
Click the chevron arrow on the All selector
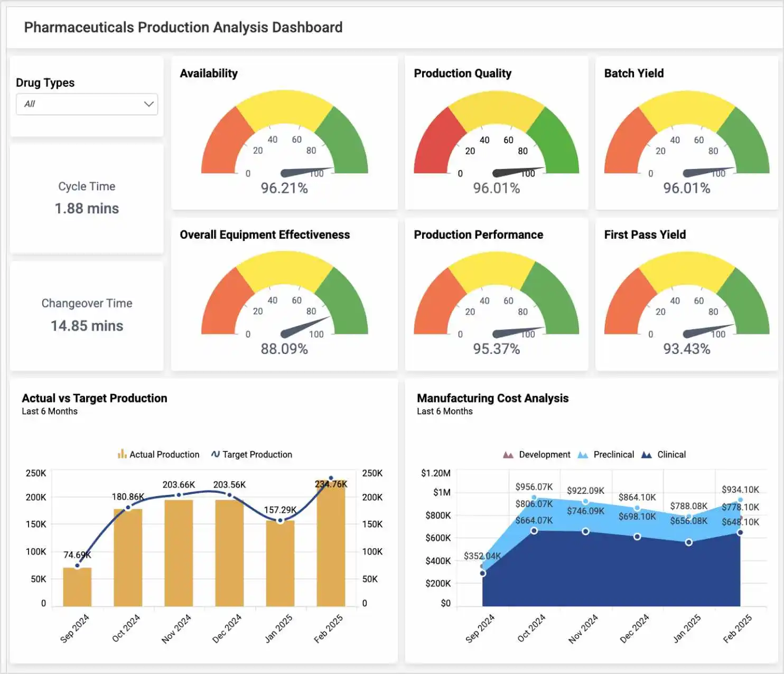[148, 104]
